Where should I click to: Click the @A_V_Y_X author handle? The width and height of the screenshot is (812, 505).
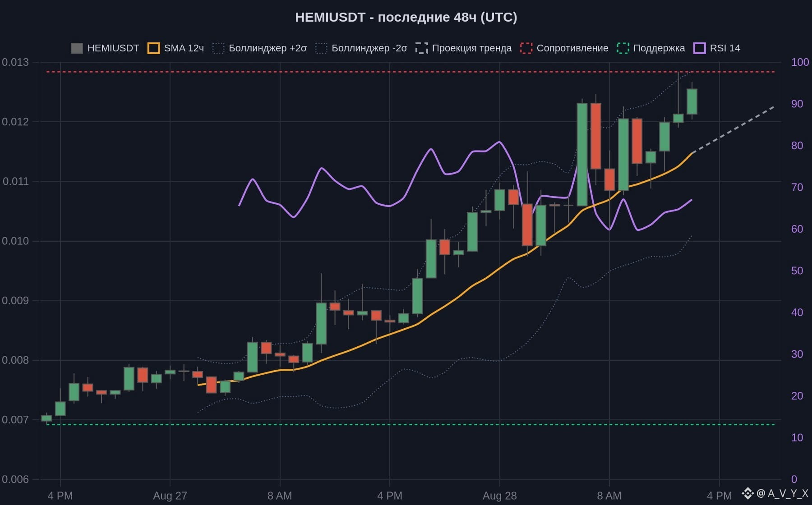[x=783, y=494]
